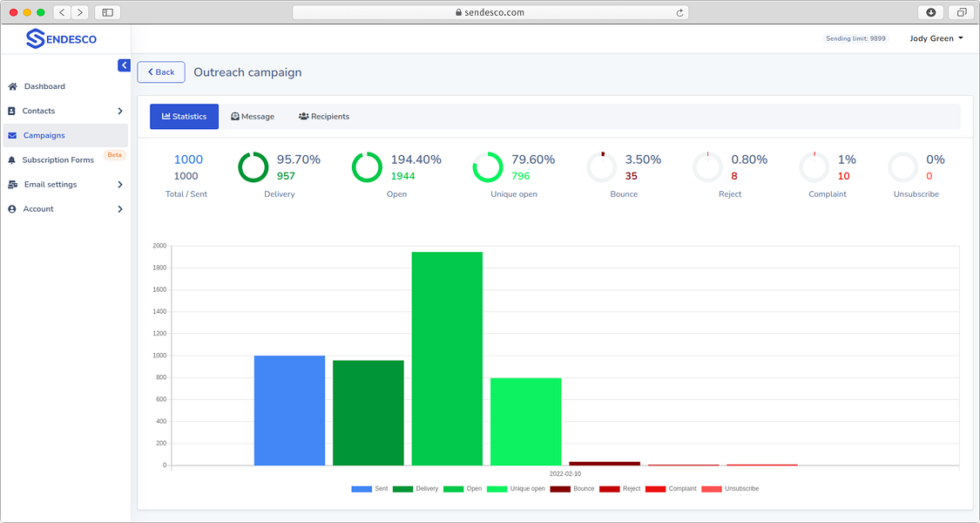The height and width of the screenshot is (523, 980).
Task: Click the Open color swatch in legend
Action: pyautogui.click(x=453, y=489)
